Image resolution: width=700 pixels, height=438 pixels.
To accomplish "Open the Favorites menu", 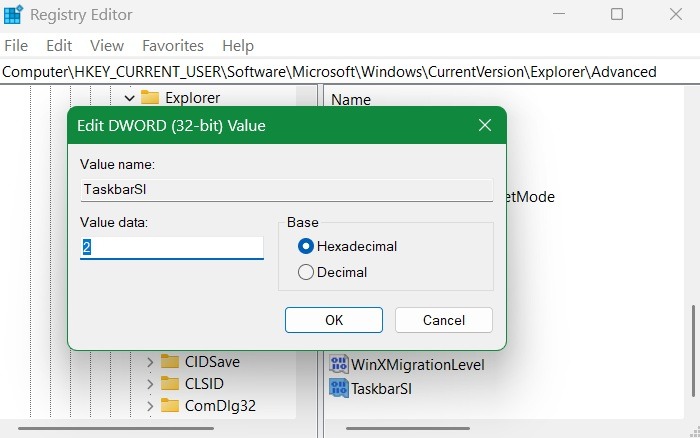I will coord(172,46).
